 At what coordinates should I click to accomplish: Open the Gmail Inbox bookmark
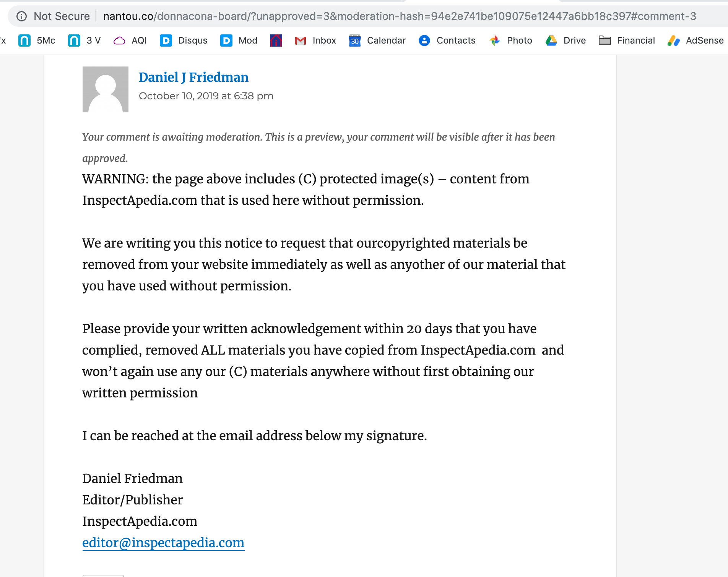click(315, 41)
